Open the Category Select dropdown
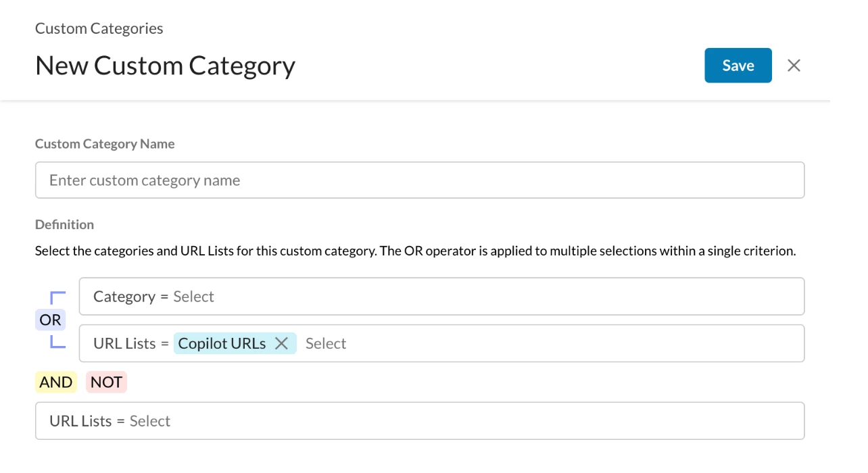This screenshot has width=868, height=473. coord(193,297)
